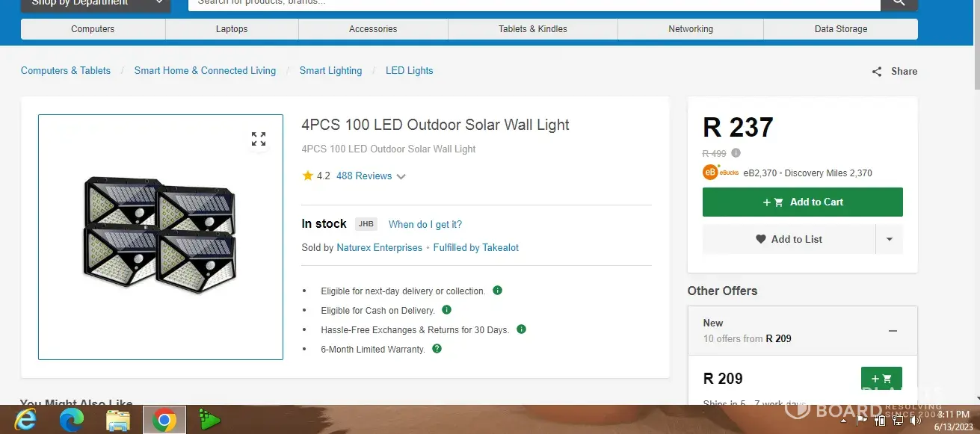Image resolution: width=980 pixels, height=434 pixels.
Task: Open the Add to List dropdown arrow
Action: pyautogui.click(x=889, y=239)
